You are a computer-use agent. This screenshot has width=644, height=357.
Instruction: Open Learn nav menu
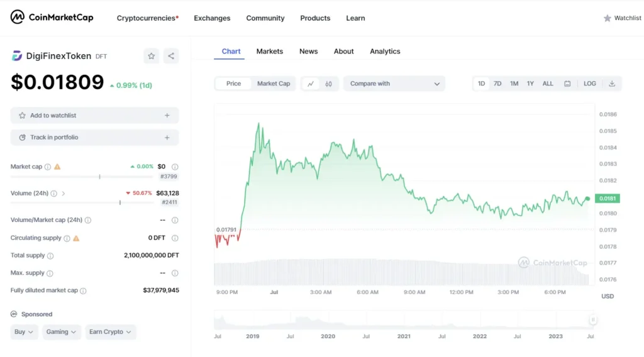pos(355,18)
